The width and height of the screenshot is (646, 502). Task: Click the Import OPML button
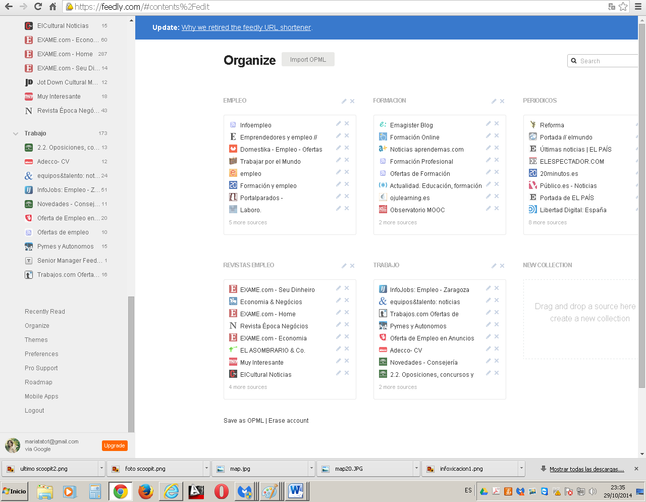(x=308, y=59)
